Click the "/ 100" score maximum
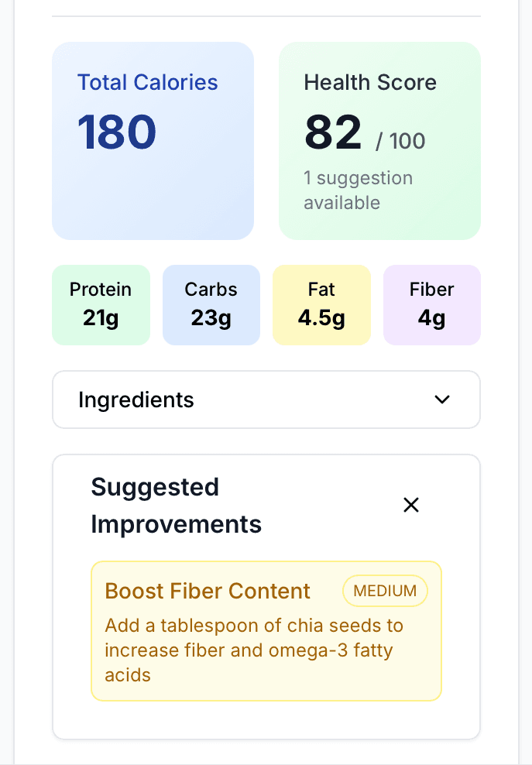The image size is (532, 765). pos(400,141)
